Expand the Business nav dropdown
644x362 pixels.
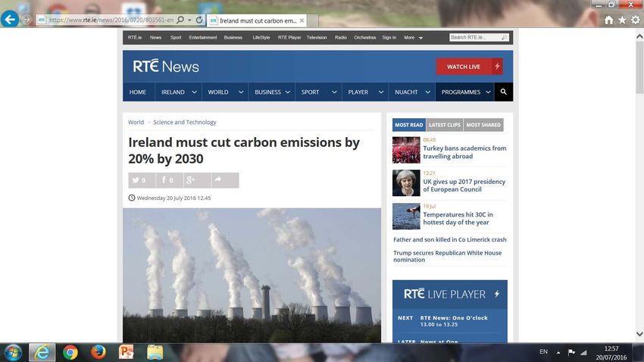(x=287, y=92)
